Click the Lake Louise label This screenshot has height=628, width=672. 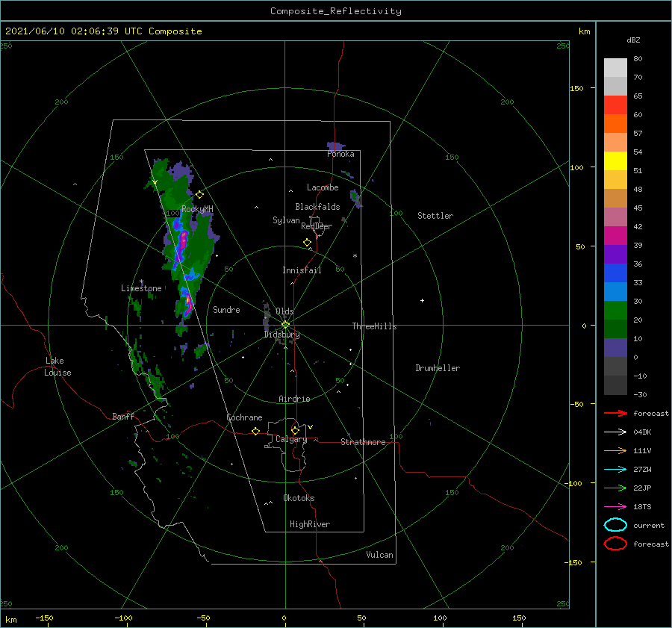(x=57, y=367)
